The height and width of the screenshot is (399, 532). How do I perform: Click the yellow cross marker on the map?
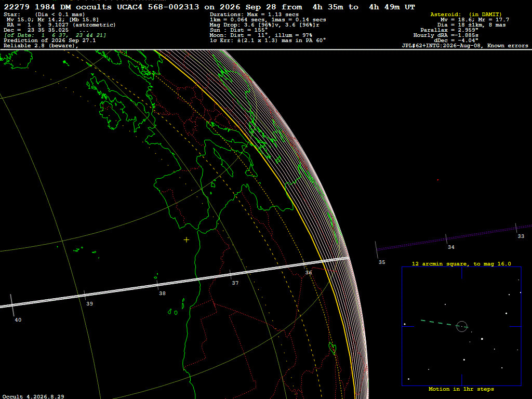click(187, 240)
